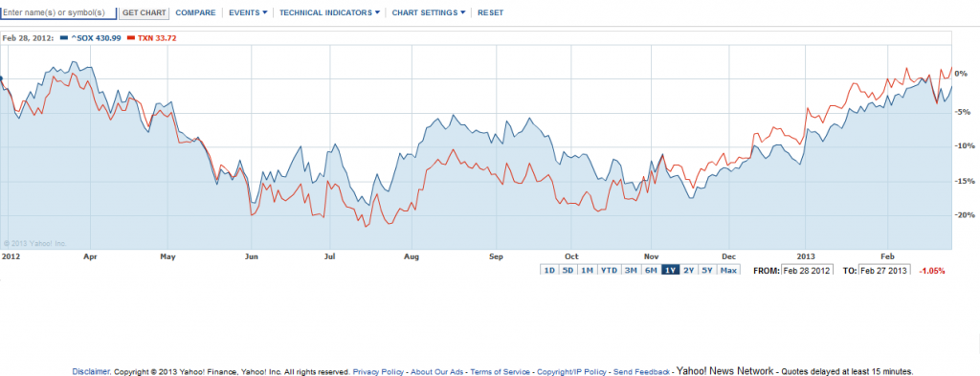Open the Disclaimer link

click(92, 371)
